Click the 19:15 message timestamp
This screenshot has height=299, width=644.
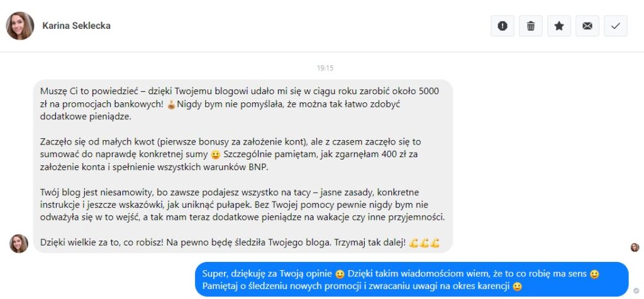pos(325,68)
